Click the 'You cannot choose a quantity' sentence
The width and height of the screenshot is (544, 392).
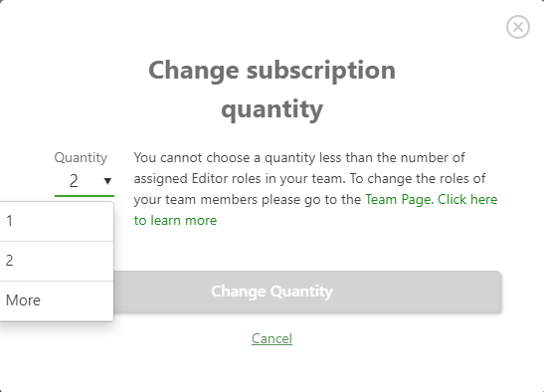click(299, 158)
